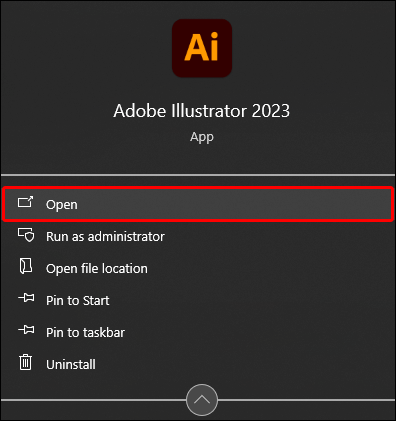
Task: Click the App label under the title
Action: pos(202,137)
